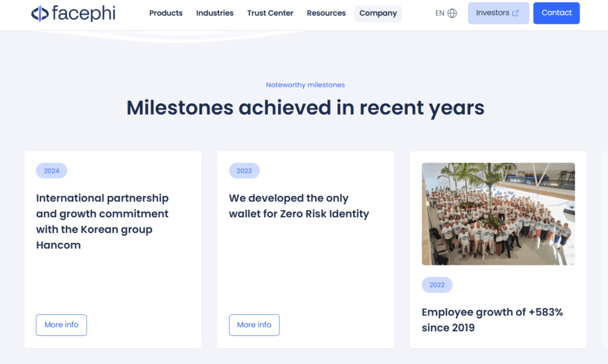Expand the Company menu
The height and width of the screenshot is (364, 608).
pyautogui.click(x=378, y=14)
